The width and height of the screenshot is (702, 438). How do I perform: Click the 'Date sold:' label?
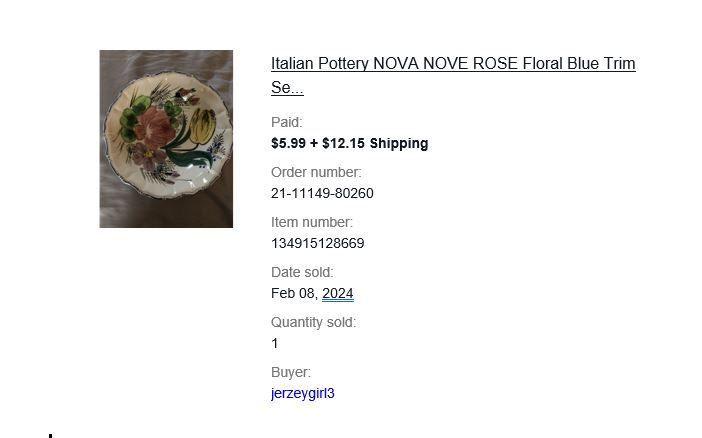[302, 272]
